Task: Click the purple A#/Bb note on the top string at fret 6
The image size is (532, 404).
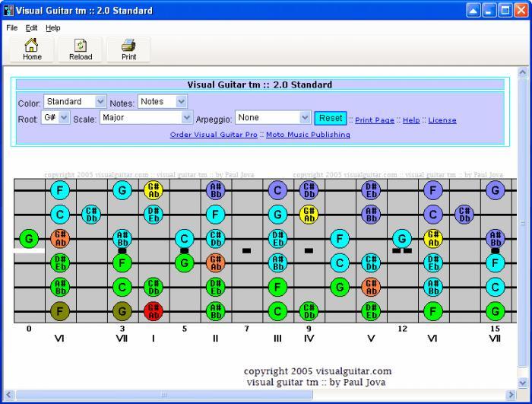Action: coord(215,190)
